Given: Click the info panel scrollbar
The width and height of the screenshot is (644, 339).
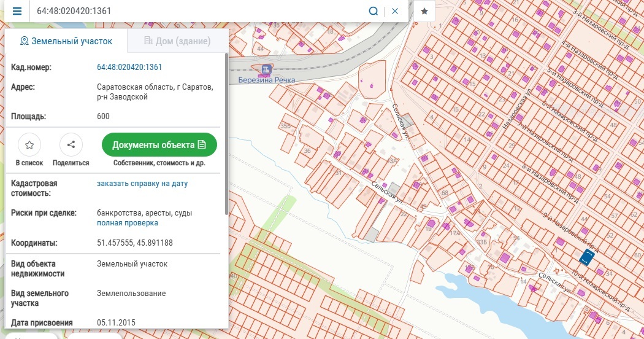Looking at the screenshot, I should click(x=226, y=135).
